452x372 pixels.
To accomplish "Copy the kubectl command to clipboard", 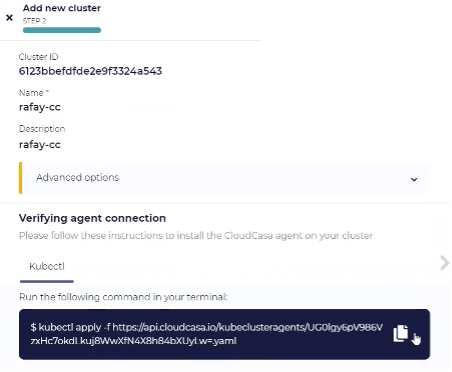I will click(400, 333).
